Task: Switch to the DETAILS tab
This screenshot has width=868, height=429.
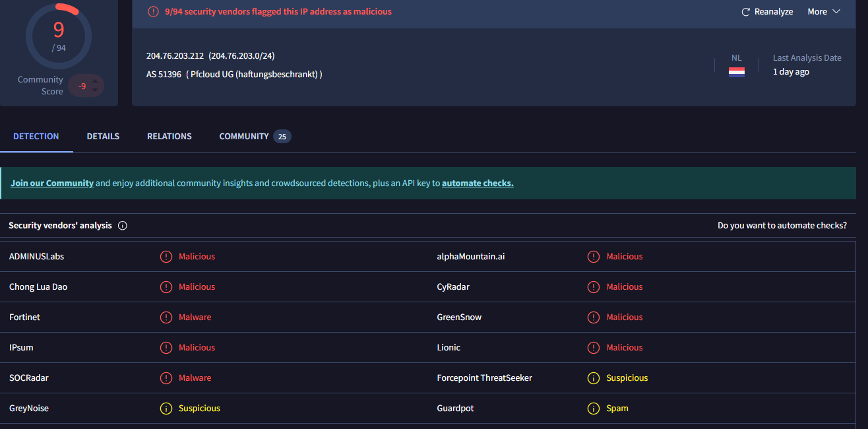Action: point(103,137)
